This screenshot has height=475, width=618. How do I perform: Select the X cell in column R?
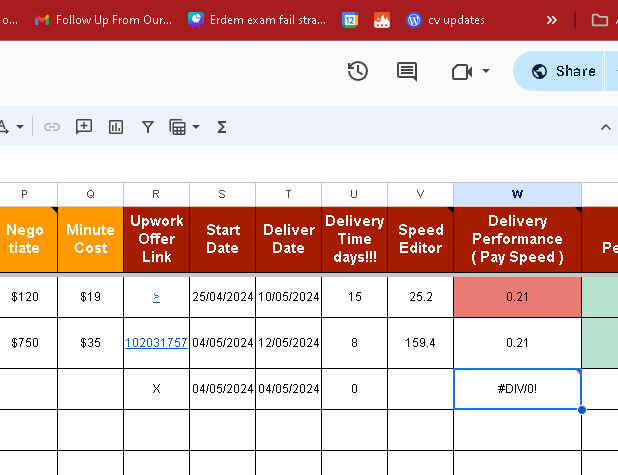tap(156, 389)
